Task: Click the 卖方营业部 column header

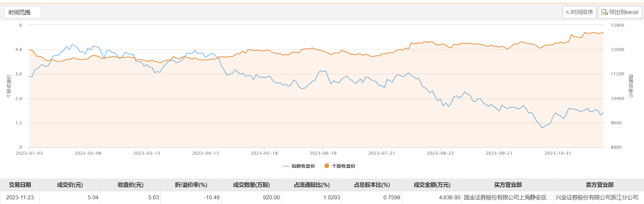Action: pyautogui.click(x=599, y=185)
